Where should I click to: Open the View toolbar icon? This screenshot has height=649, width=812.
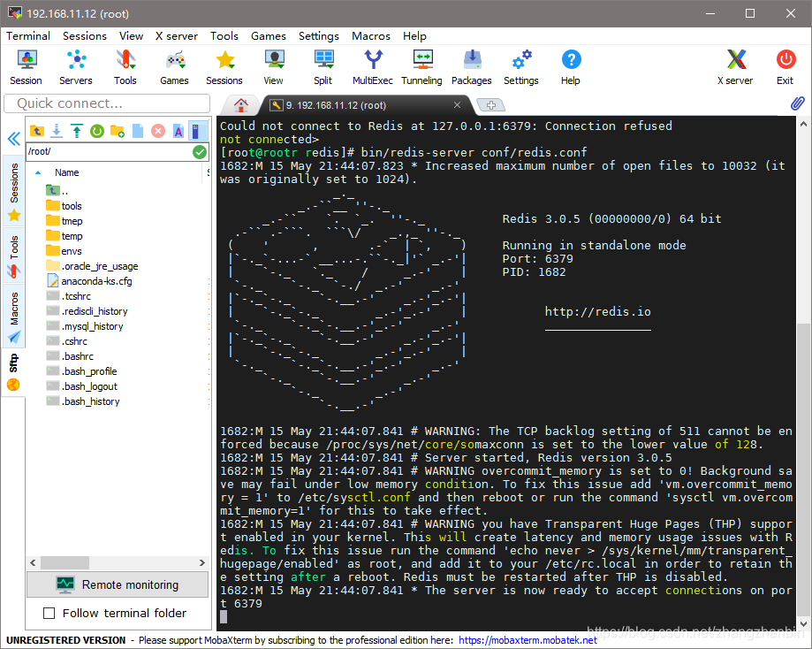(273, 67)
